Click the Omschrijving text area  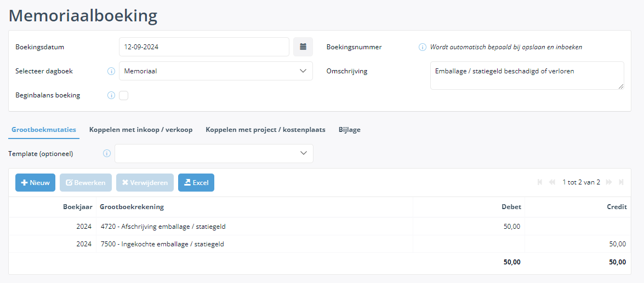point(527,76)
